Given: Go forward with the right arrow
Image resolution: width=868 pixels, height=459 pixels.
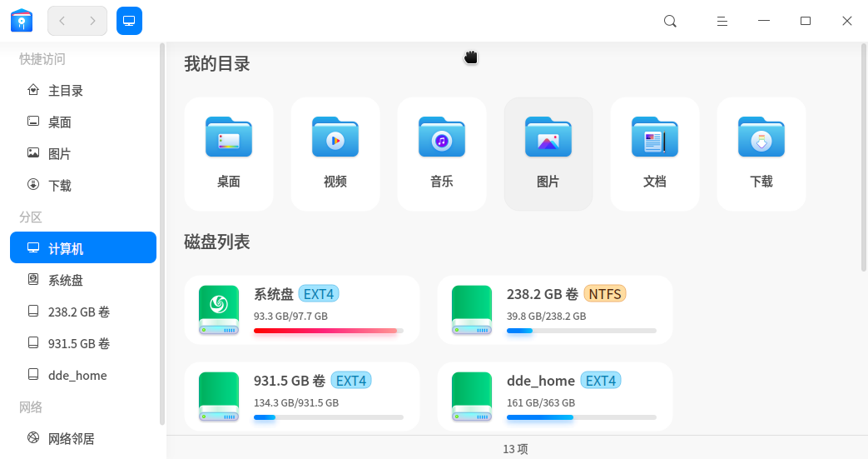Looking at the screenshot, I should [x=92, y=21].
